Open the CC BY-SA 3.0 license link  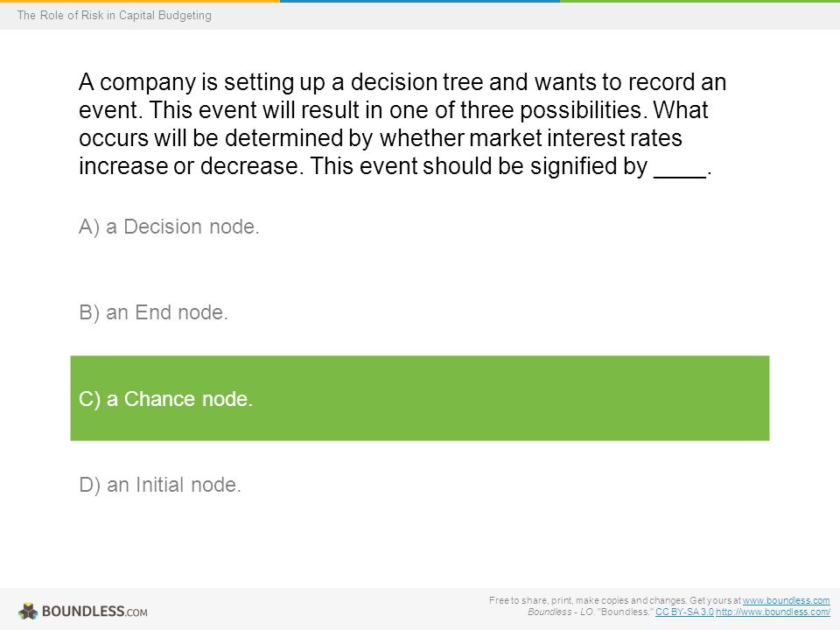pos(684,612)
